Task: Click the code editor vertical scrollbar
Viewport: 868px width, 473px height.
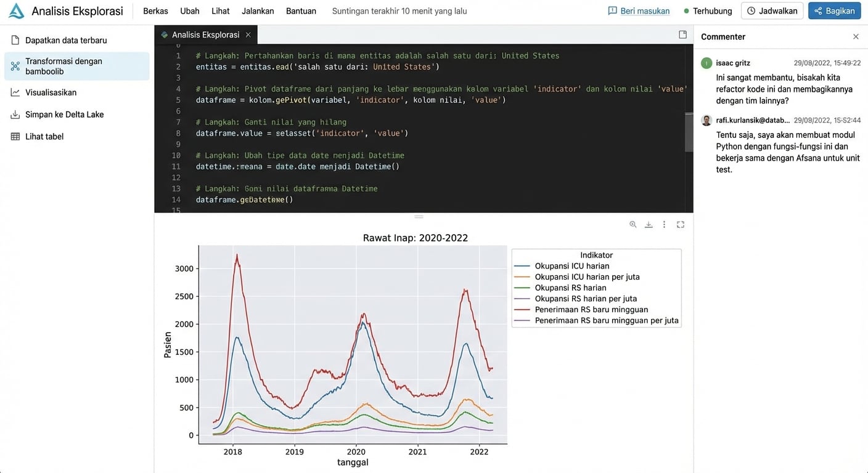Action: point(689,131)
